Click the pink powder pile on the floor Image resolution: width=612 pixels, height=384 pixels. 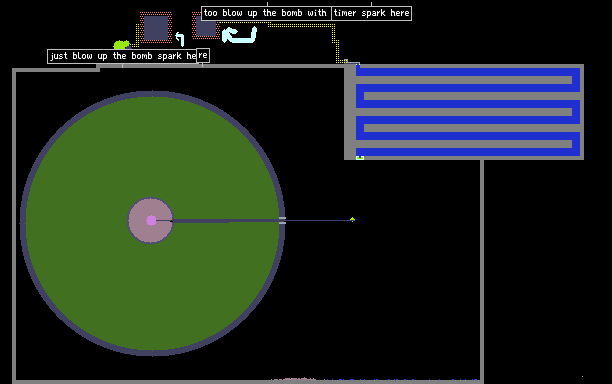[294, 379]
